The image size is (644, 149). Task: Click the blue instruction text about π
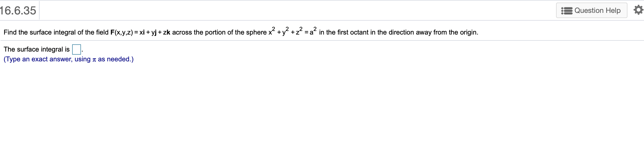68,59
